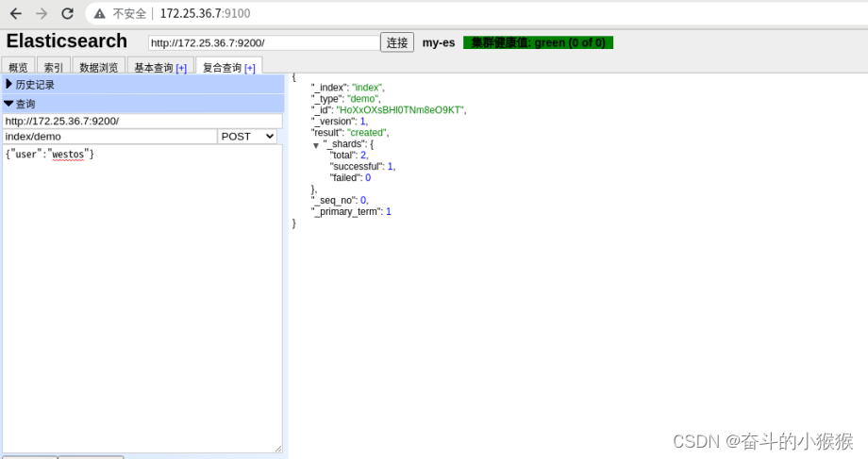Click the "successful" shards key
Screen dimensions: 868x459
tap(357, 167)
